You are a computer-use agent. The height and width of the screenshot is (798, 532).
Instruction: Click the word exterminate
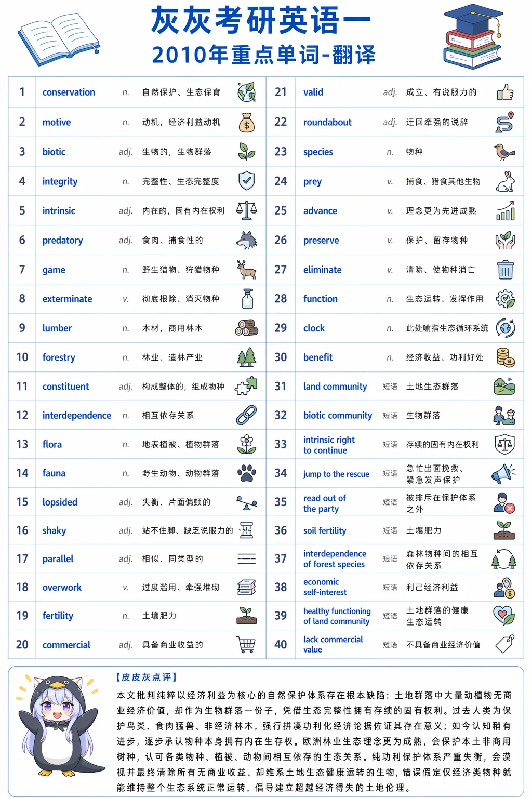(x=67, y=299)
